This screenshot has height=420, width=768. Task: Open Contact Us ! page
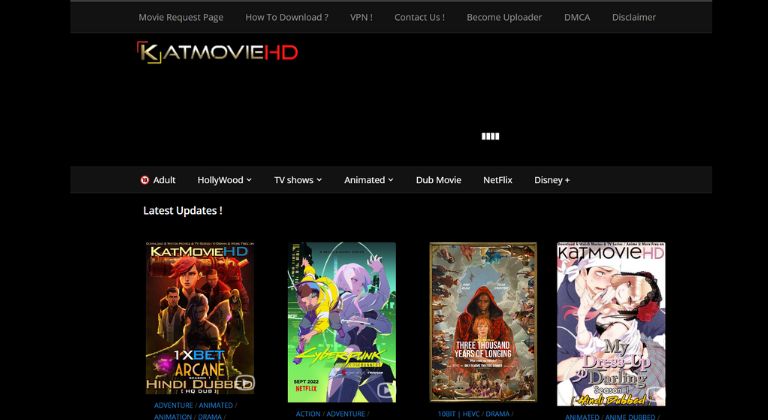(419, 17)
